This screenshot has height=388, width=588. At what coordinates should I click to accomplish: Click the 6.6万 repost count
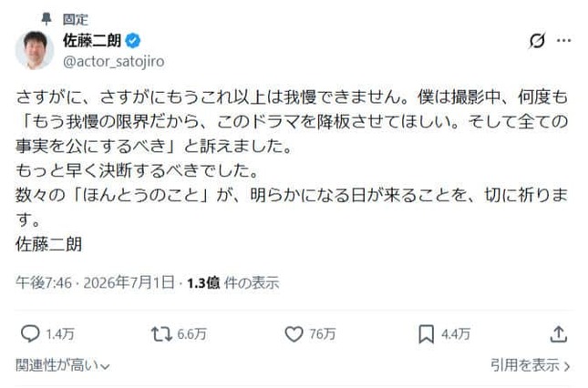[191, 333]
